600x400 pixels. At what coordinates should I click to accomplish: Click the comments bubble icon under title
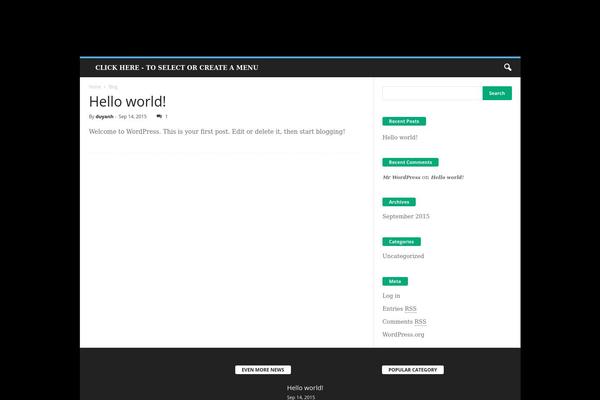(159, 116)
